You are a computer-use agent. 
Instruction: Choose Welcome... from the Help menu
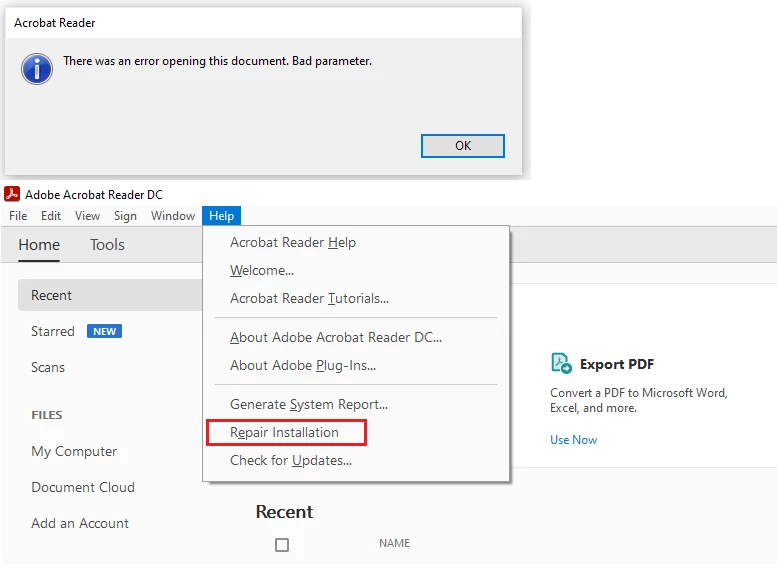click(x=356, y=271)
